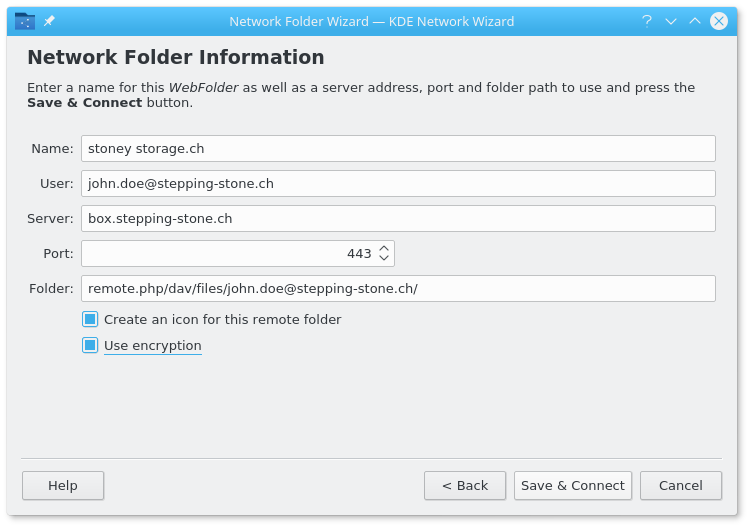Click Save & Connect button

(x=573, y=485)
